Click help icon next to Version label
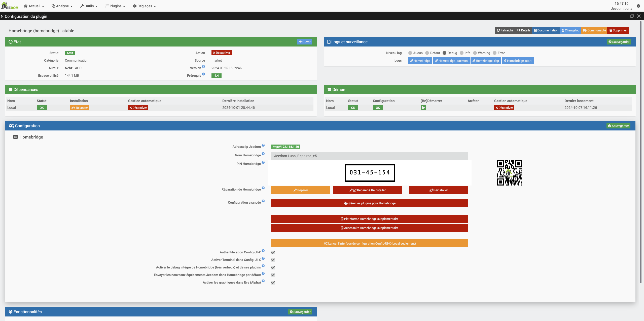The image size is (644, 321). [x=203, y=67]
